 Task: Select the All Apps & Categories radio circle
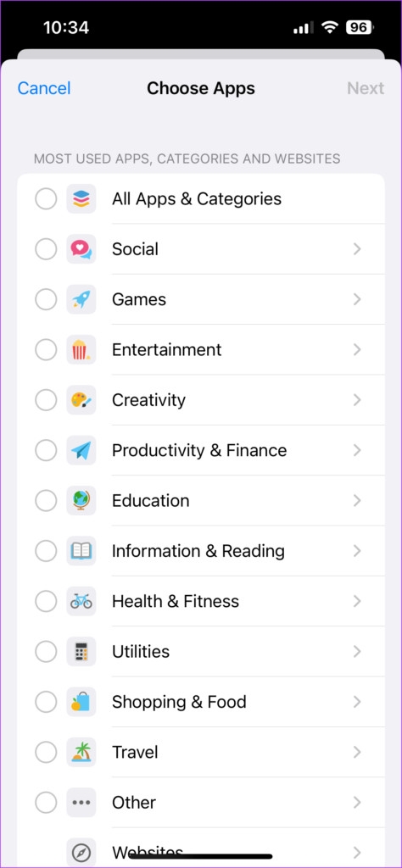(x=46, y=198)
